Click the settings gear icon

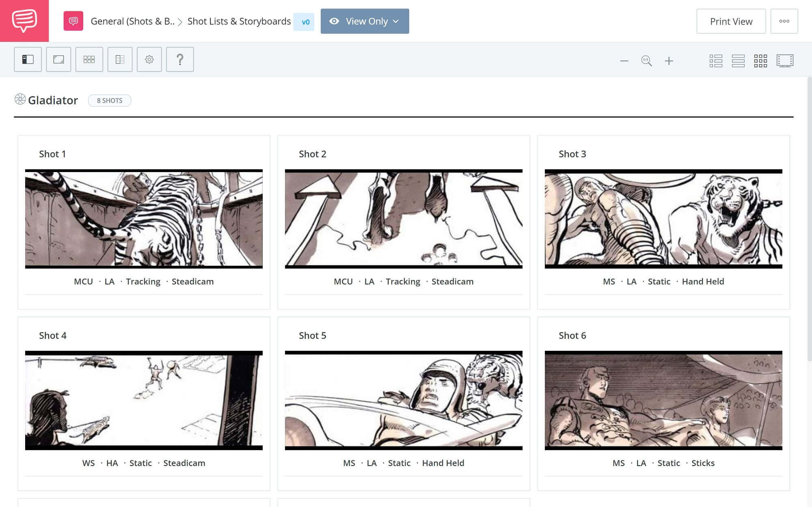tap(149, 59)
